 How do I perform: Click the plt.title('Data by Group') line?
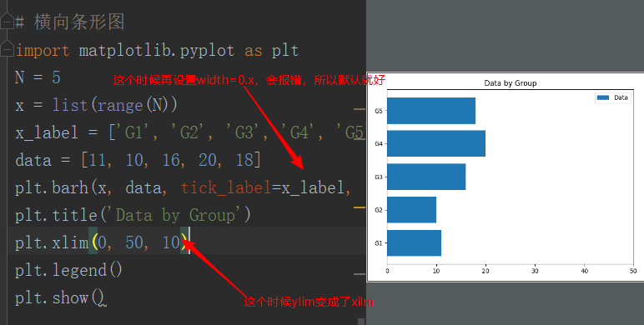coord(133,215)
